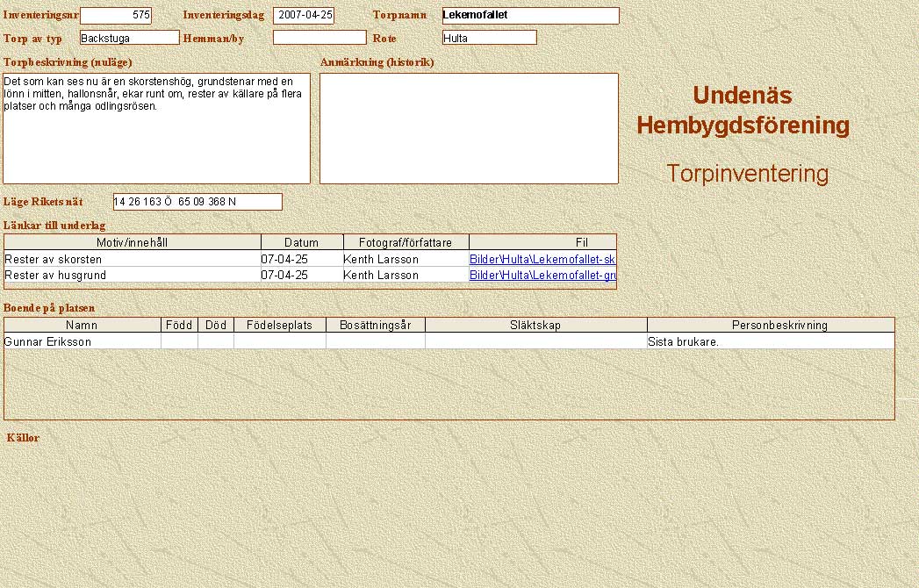Click the empty Anmärkning (historik) text box
This screenshot has width=919, height=588.
pos(469,128)
